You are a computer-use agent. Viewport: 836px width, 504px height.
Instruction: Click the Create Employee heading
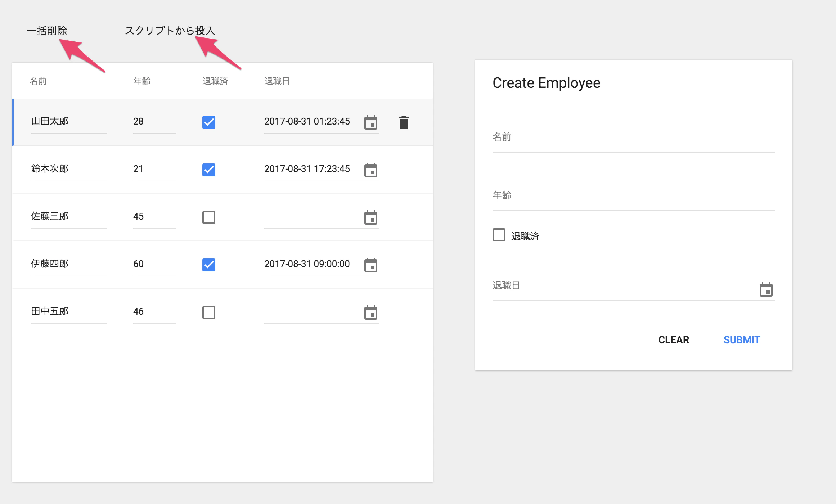[x=546, y=83]
